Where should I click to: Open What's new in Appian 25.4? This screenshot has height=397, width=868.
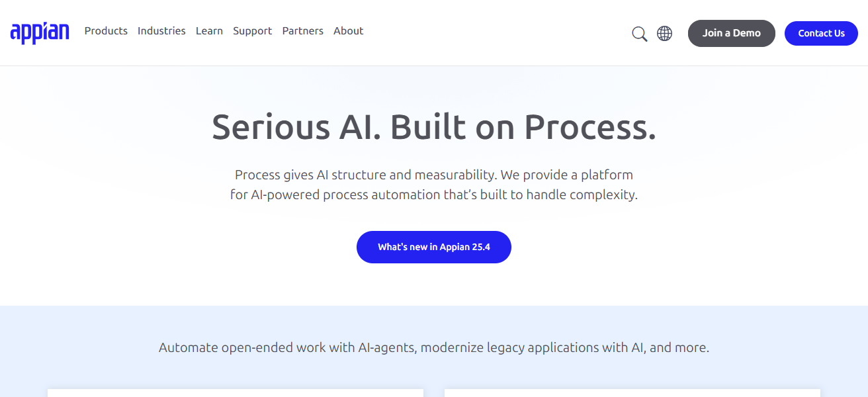(x=433, y=247)
